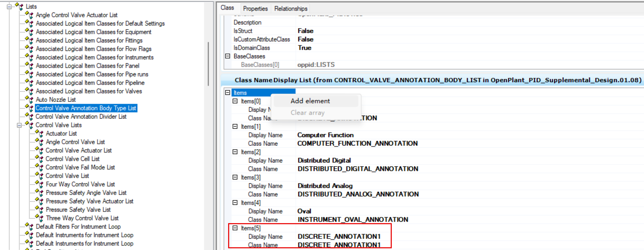644x250 pixels.
Task: Click the class icon beside Auto Nozzle List
Action: tap(29, 99)
